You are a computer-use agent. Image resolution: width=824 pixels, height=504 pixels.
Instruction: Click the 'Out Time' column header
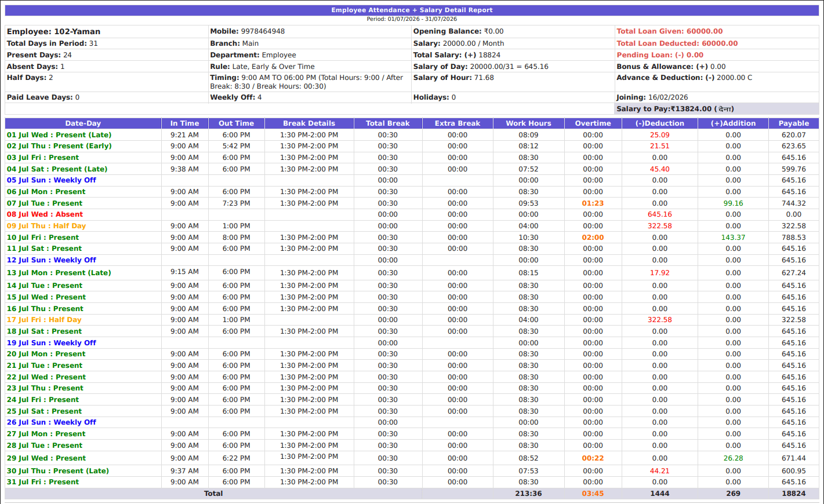[236, 123]
